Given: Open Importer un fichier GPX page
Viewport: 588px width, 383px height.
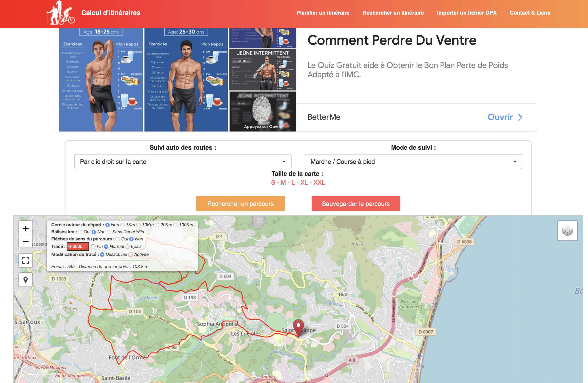Looking at the screenshot, I should pyautogui.click(x=467, y=13).
